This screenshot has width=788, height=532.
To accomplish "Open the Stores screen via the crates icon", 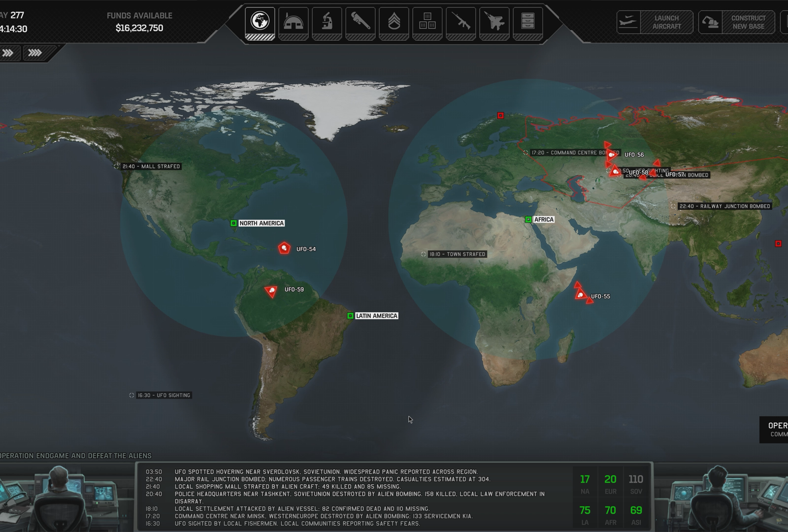I will click(427, 22).
